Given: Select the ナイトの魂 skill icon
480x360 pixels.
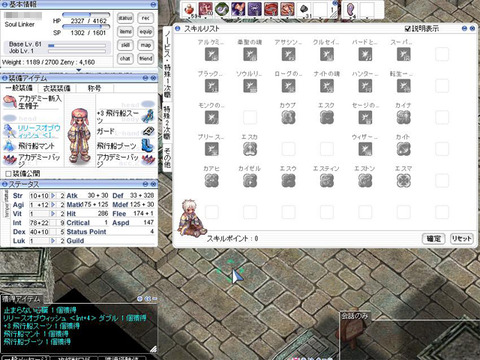Looking at the screenshot, I should click(x=327, y=86).
